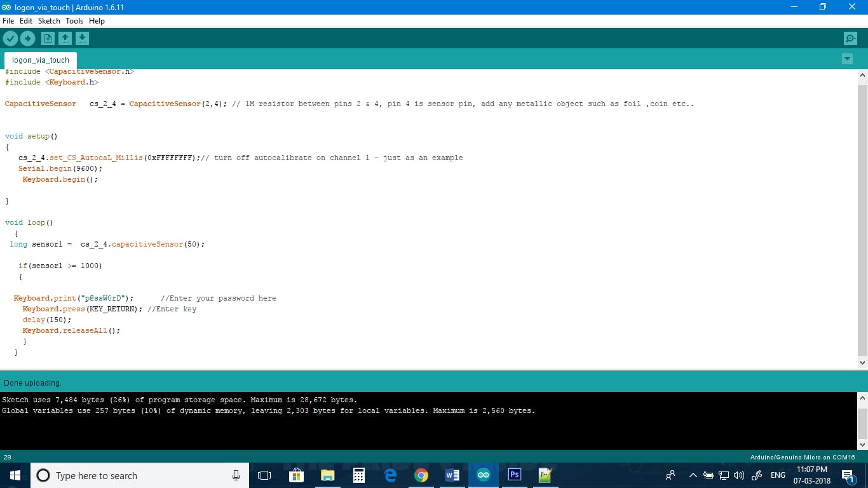Open Google Chrome from taskbar
This screenshot has width=868, height=488.
click(x=421, y=475)
